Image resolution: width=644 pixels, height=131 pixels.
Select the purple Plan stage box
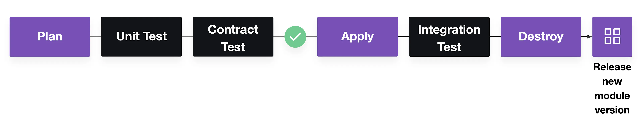coord(50,37)
